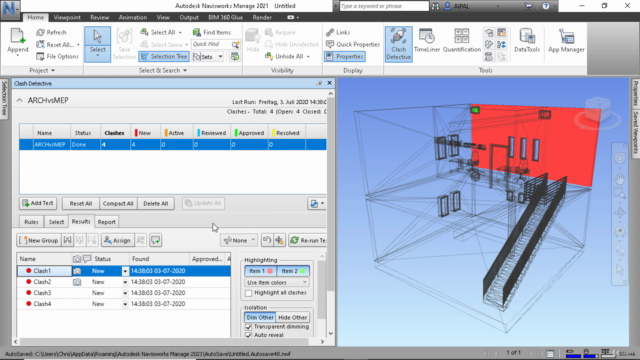Switch to the Select tab

coord(56,222)
